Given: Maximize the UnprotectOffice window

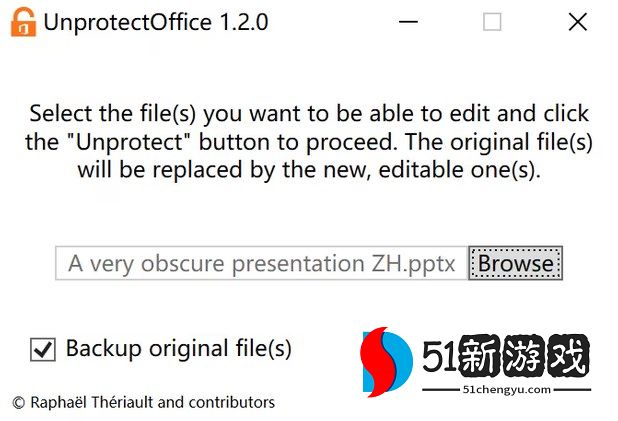Looking at the screenshot, I should [492, 22].
